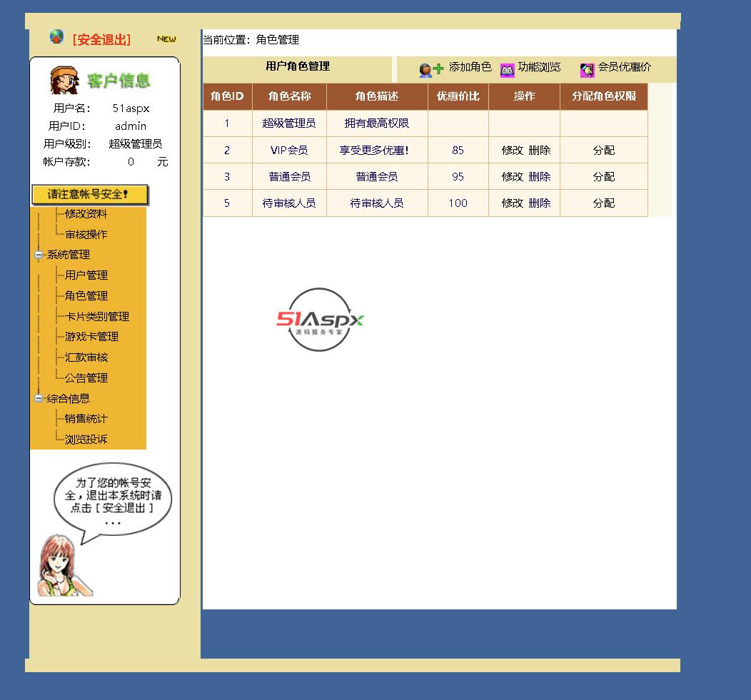The height and width of the screenshot is (700, 751).
Task: Click the user ID value admin
Action: click(130, 126)
